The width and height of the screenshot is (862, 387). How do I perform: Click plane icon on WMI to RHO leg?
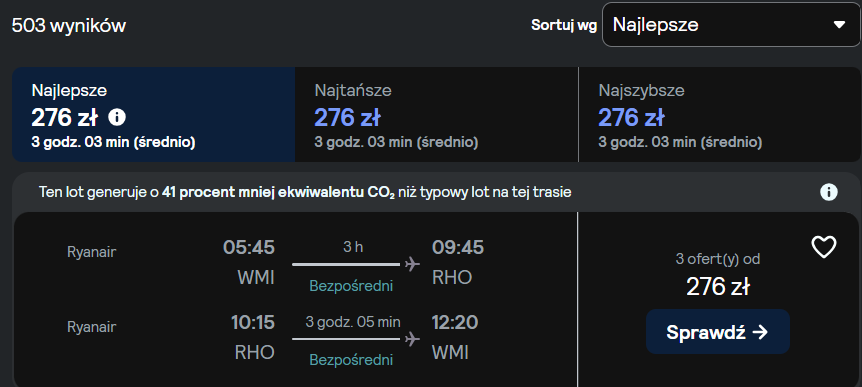pyautogui.click(x=412, y=264)
